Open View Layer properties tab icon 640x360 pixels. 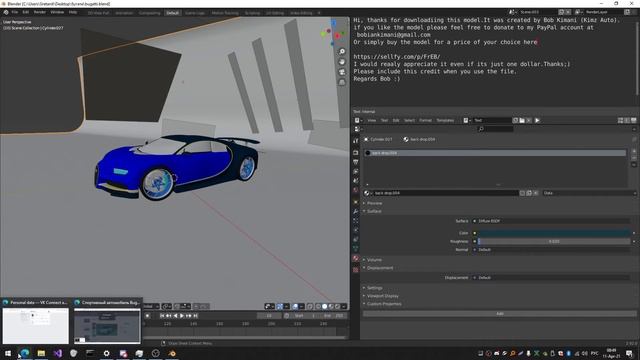coord(356,171)
